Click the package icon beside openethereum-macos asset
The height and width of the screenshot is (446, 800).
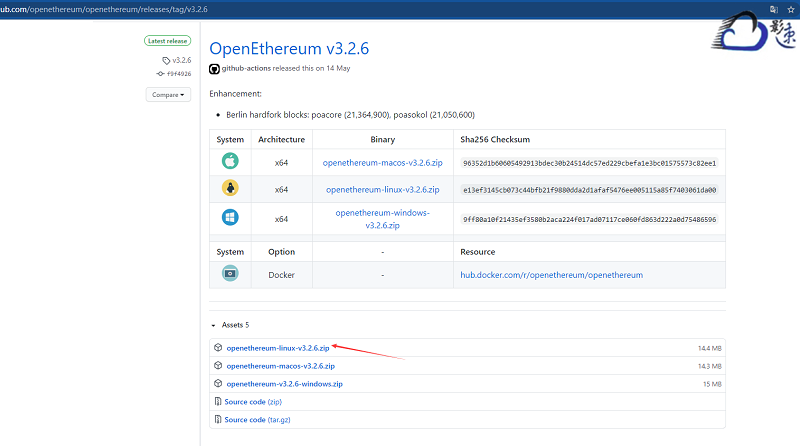click(x=218, y=366)
